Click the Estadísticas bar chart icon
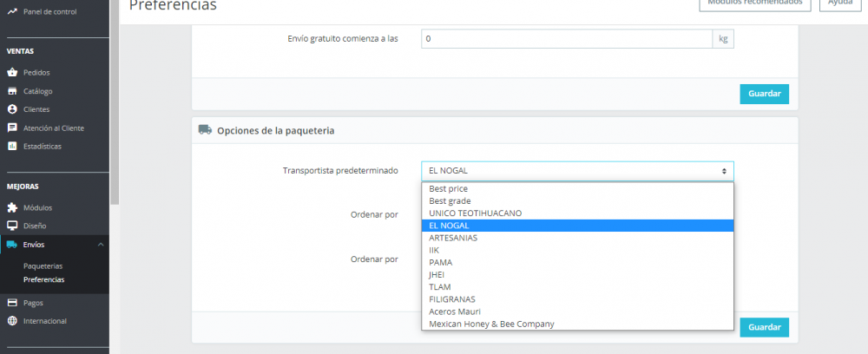Screen dimensions: 868x354 click(x=12, y=147)
